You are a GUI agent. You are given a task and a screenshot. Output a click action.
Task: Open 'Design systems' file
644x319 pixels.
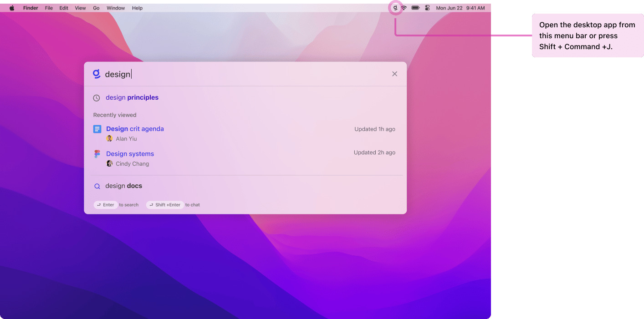[130, 154]
